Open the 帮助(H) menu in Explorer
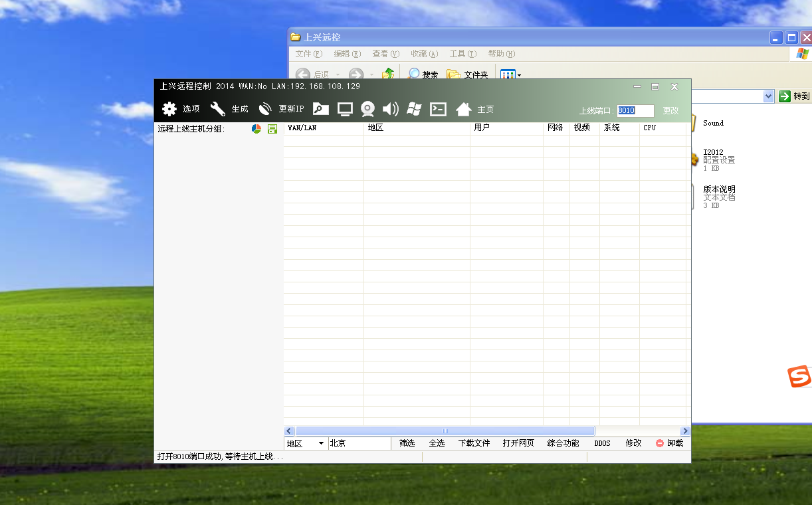This screenshot has width=812, height=505. point(502,54)
